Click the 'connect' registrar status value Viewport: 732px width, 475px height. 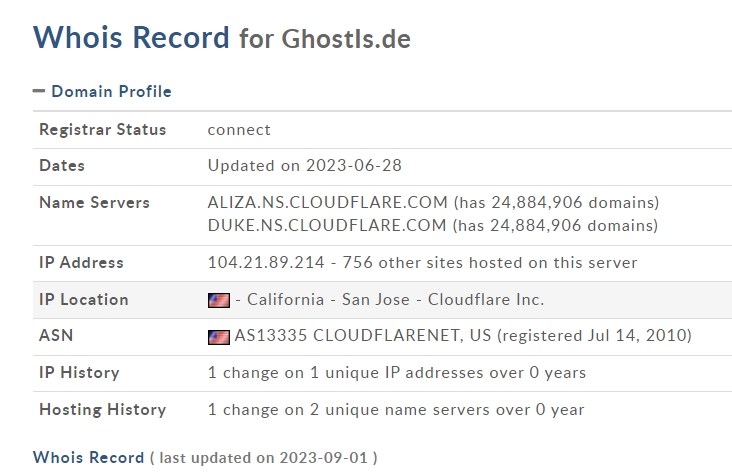pos(239,129)
